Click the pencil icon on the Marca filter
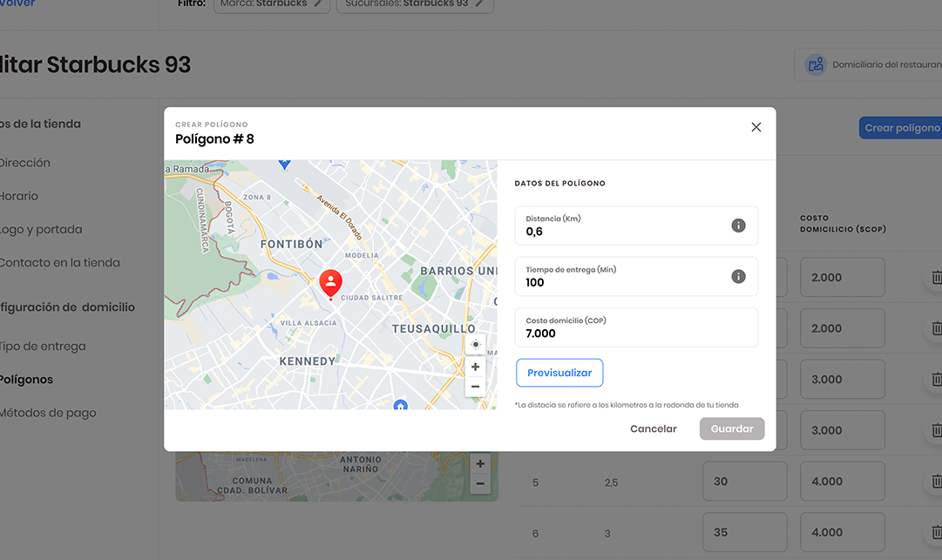Image resolution: width=942 pixels, height=560 pixels. (x=318, y=3)
